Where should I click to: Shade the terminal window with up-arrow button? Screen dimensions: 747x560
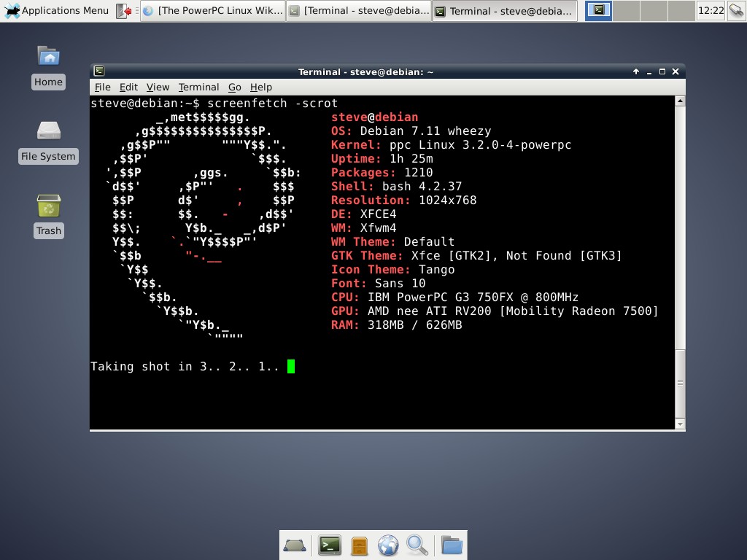coord(636,71)
